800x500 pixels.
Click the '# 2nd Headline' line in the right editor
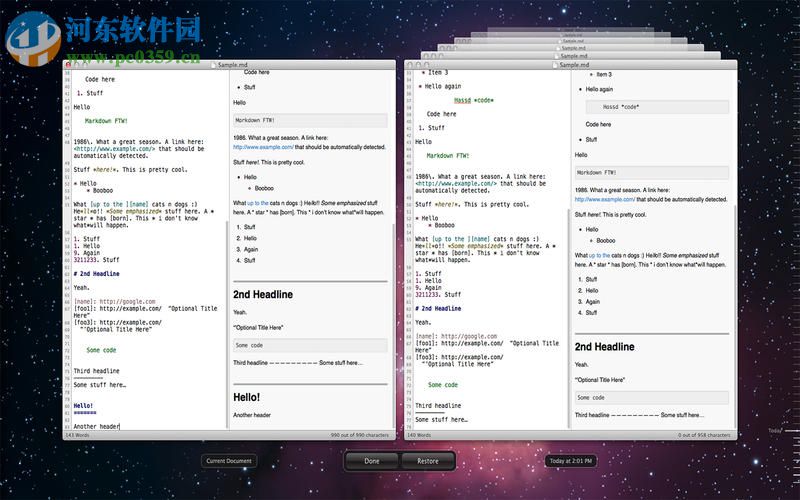[x=438, y=308]
